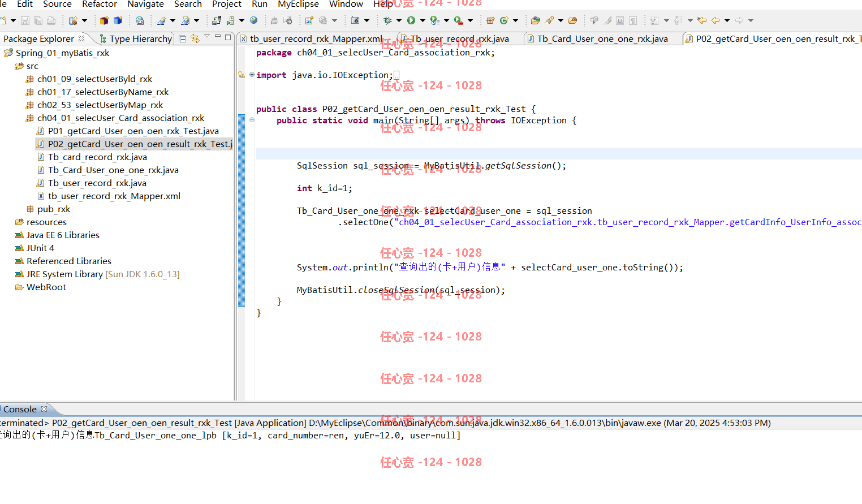862x504 pixels.
Task: Click the Open Type toolbar icon
Action: 535,20
